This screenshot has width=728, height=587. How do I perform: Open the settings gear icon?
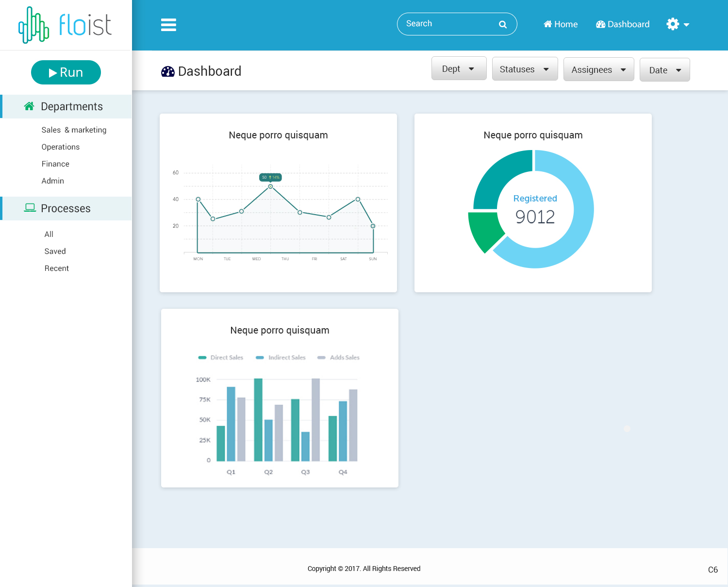click(x=673, y=24)
